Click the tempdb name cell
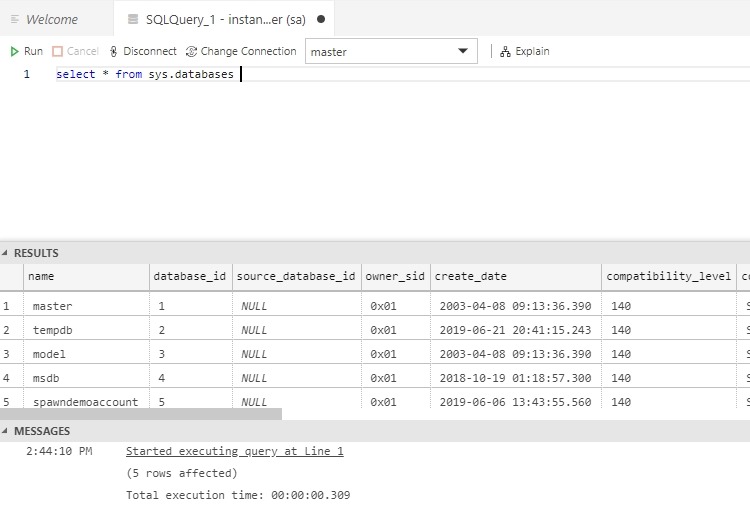This screenshot has height=517, width=750. pos(52,330)
